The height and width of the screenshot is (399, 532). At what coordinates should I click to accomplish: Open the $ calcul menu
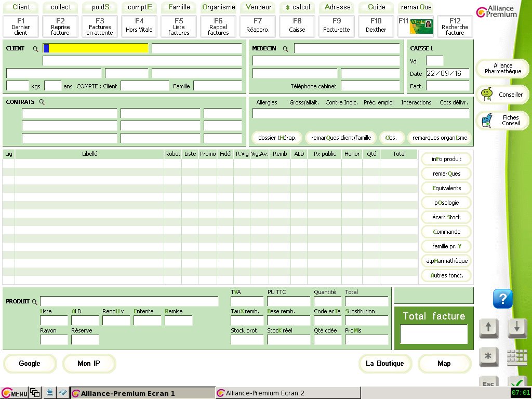(297, 7)
